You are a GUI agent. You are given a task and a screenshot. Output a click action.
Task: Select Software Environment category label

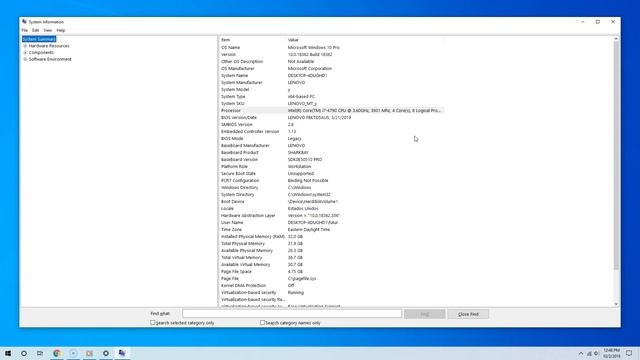[x=50, y=59]
